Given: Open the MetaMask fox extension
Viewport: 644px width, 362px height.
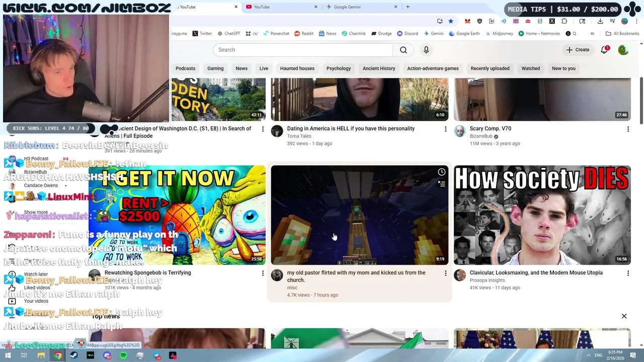Looking at the screenshot, I should (x=467, y=21).
